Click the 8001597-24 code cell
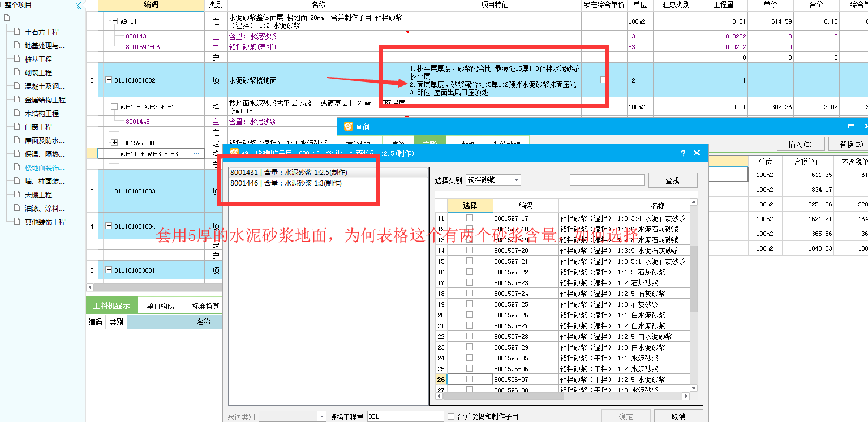 [526, 293]
